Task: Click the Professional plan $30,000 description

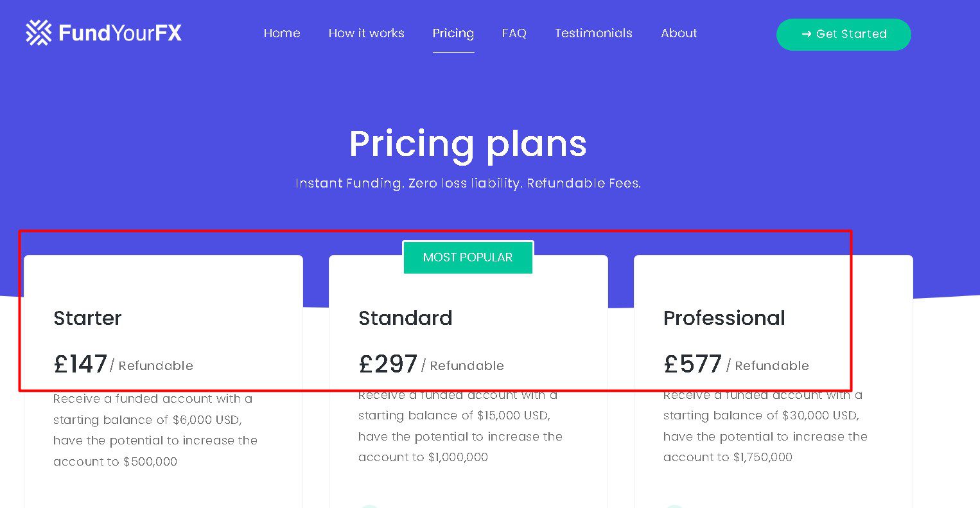Action: tap(766, 426)
